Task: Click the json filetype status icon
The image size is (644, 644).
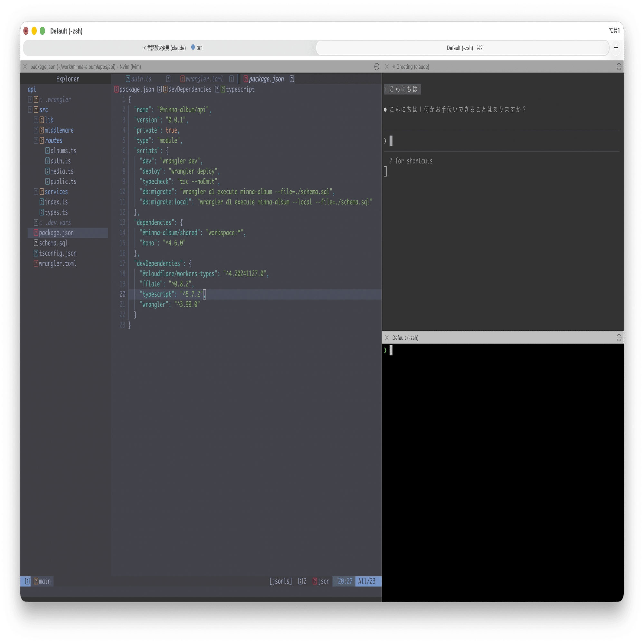Action: point(315,581)
